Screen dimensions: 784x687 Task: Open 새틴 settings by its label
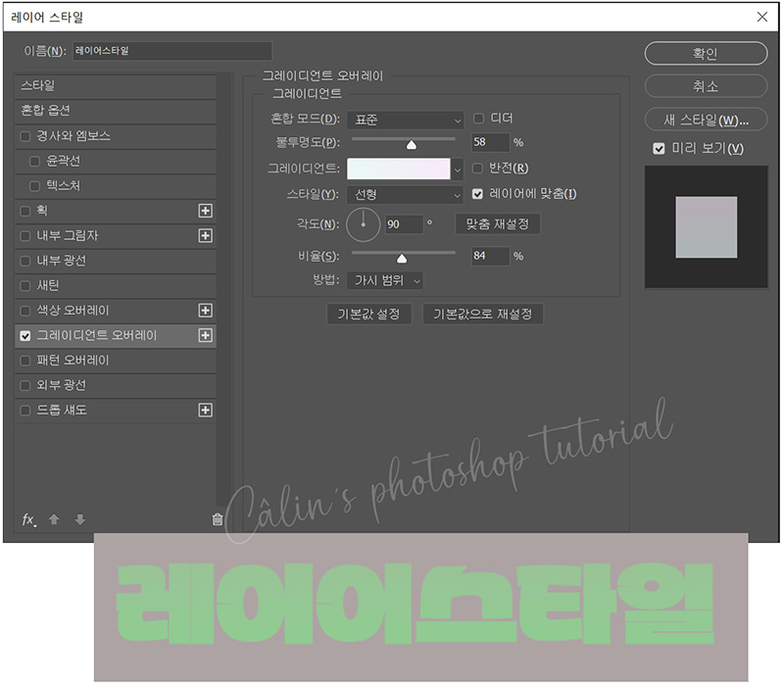(x=48, y=285)
